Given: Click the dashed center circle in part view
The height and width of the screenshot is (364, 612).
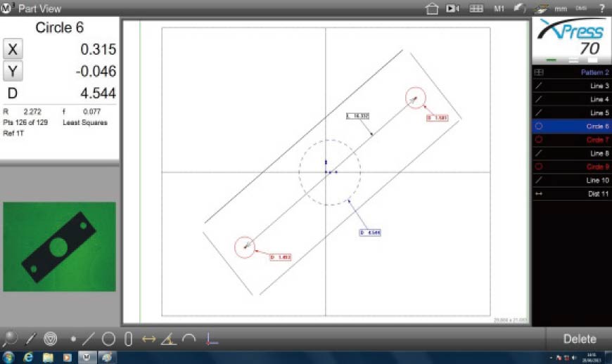Looking at the screenshot, I should pos(330,172).
